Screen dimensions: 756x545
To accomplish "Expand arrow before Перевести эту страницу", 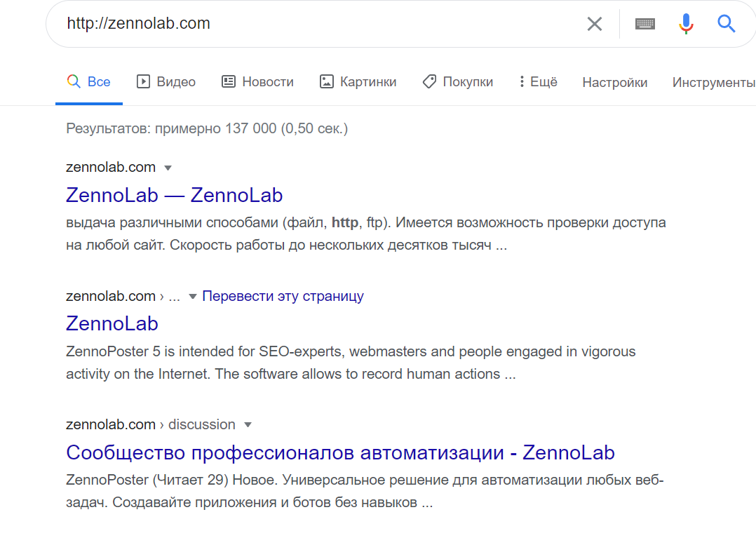I will coord(192,296).
